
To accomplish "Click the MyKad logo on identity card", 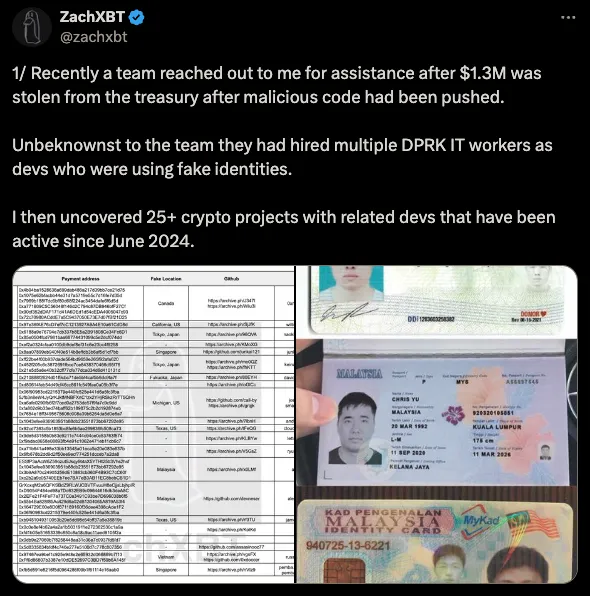I will click(481, 521).
